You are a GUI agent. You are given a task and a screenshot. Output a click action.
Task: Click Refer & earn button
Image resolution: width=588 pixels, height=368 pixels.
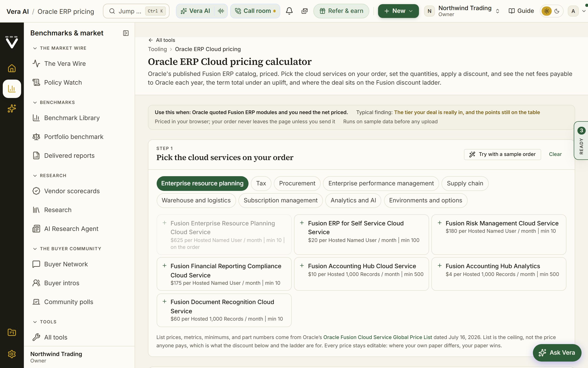(341, 11)
